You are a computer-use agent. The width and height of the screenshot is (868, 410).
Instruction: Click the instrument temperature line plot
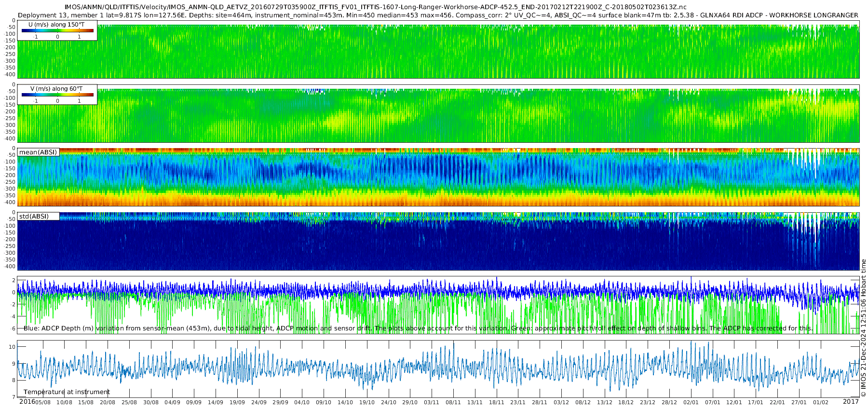tap(438, 369)
